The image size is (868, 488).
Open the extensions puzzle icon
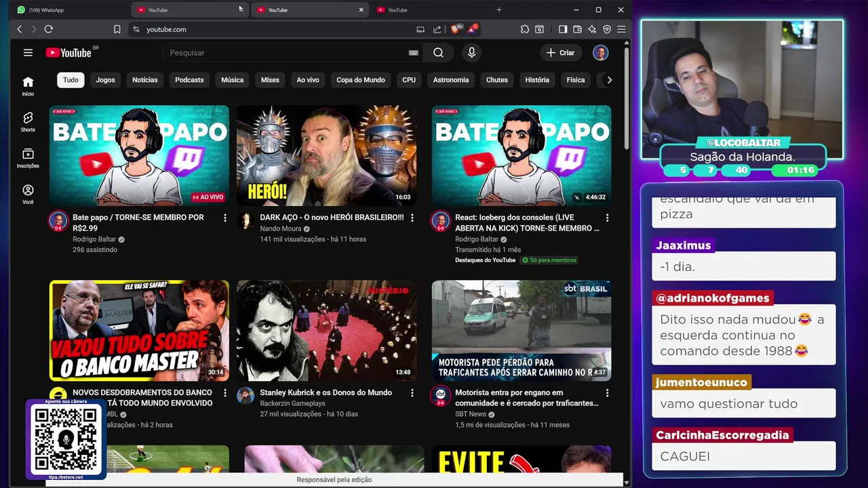(525, 29)
